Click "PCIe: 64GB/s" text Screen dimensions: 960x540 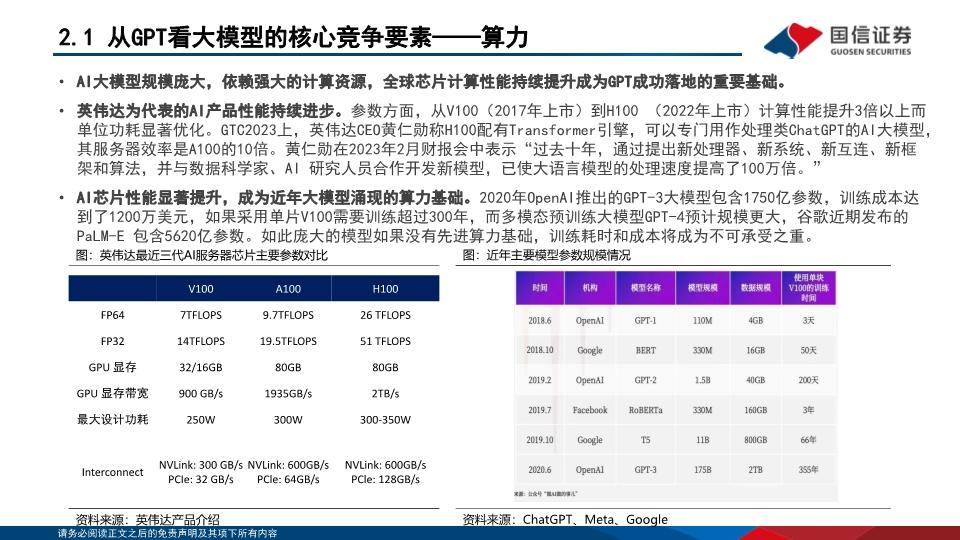tap(288, 479)
